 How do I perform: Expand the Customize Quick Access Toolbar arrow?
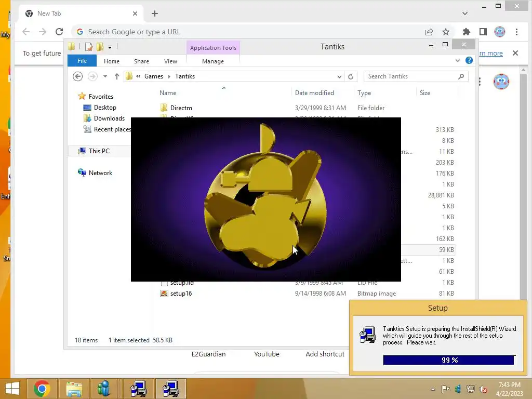[x=110, y=47]
